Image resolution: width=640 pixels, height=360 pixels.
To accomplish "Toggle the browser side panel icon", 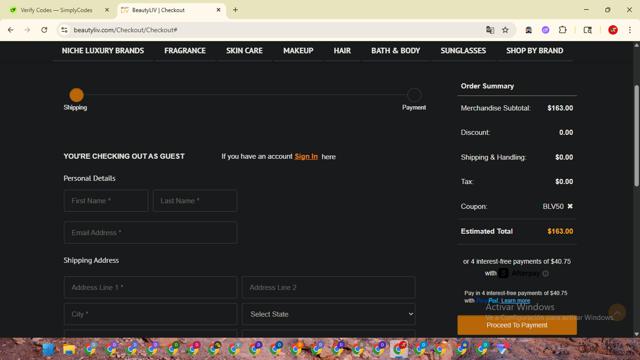I will [x=587, y=30].
